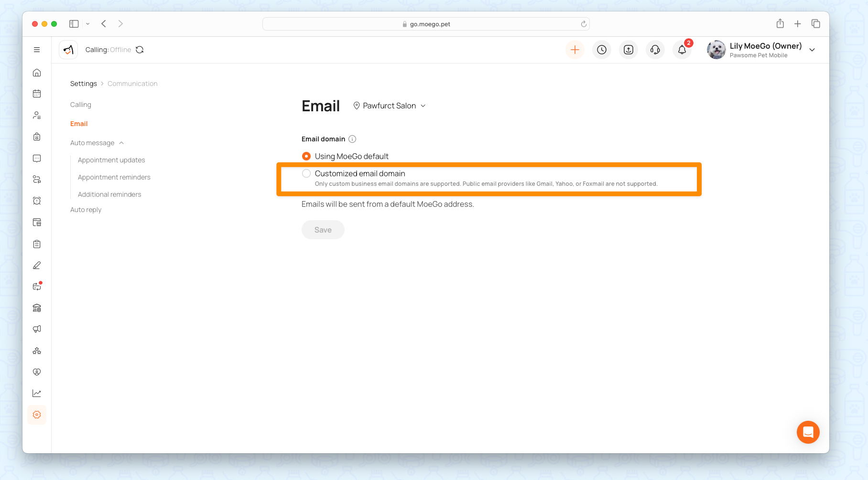The height and width of the screenshot is (480, 868).
Task: Open the clients sidebar icon
Action: pos(37,115)
